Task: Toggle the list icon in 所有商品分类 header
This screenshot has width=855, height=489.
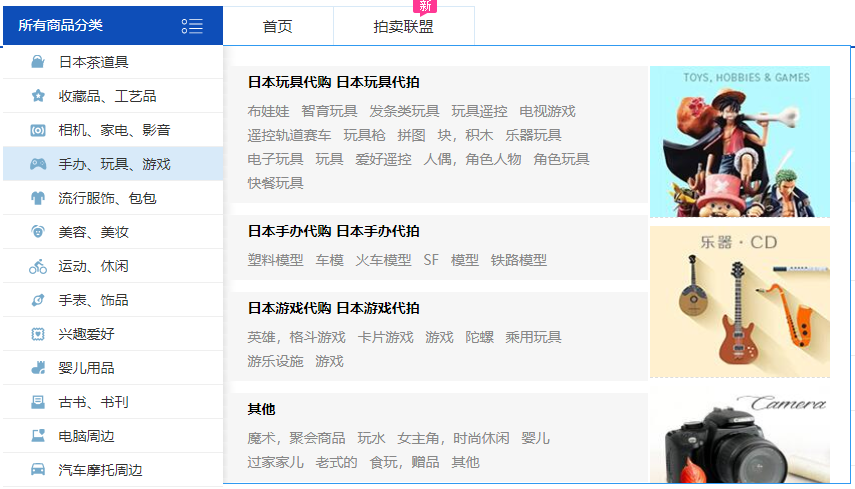Action: point(192,26)
